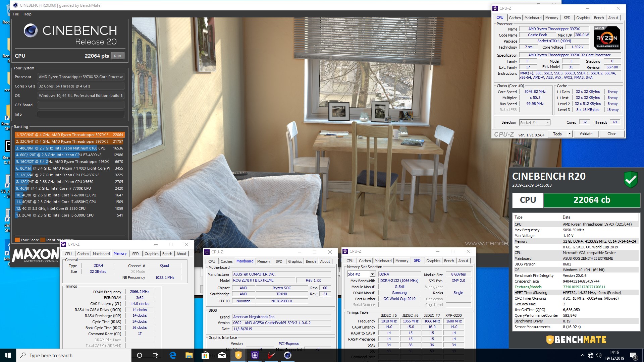Switch to About tab in CPU-Z SPD window
644x362 pixels.
[x=463, y=261]
